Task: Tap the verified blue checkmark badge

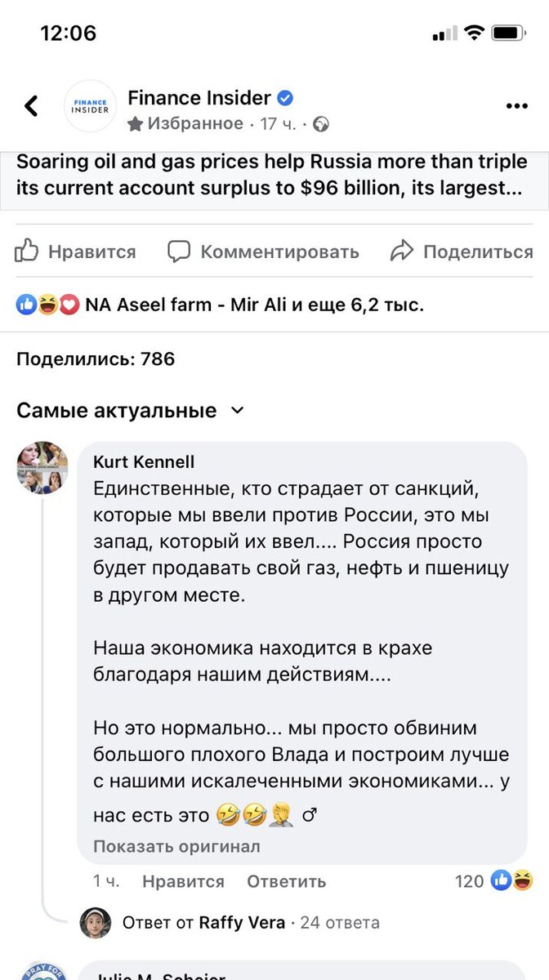Action: click(285, 97)
